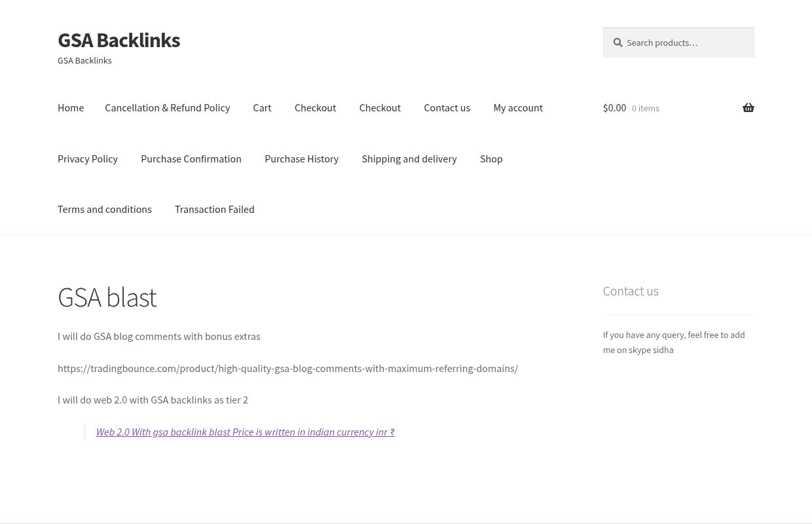The height and width of the screenshot is (524, 812).
Task: Click the GSA Backlinks tagline under the title
Action: coord(84,60)
